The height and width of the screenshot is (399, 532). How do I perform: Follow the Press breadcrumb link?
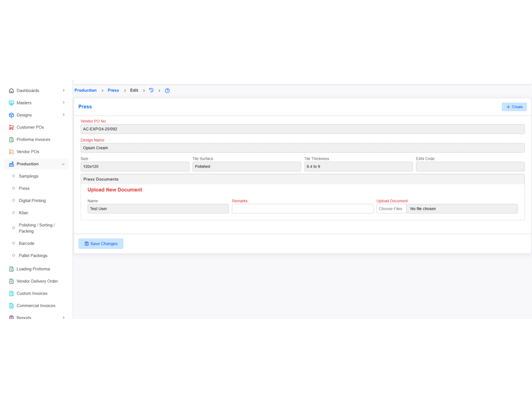point(113,90)
